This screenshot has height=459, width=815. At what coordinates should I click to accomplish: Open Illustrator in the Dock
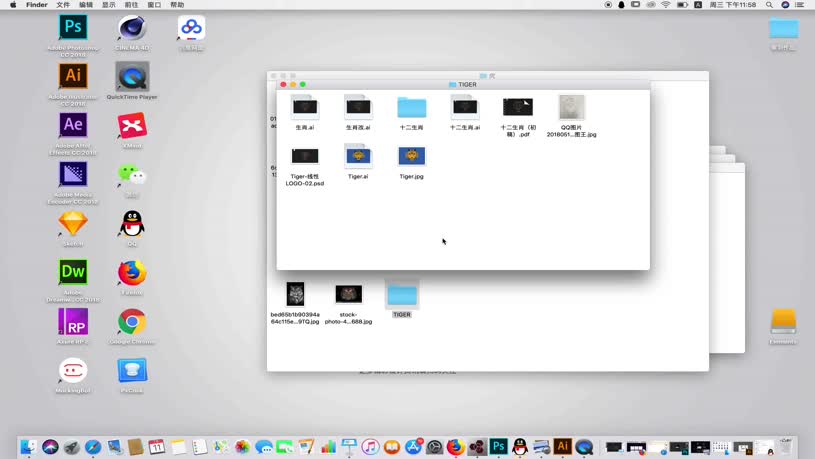click(x=562, y=447)
